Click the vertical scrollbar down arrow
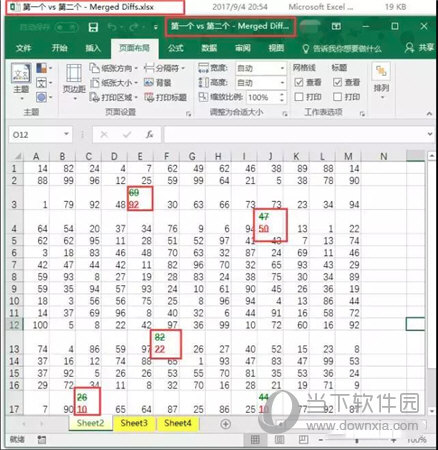This screenshot has width=438, height=450. 432,411
